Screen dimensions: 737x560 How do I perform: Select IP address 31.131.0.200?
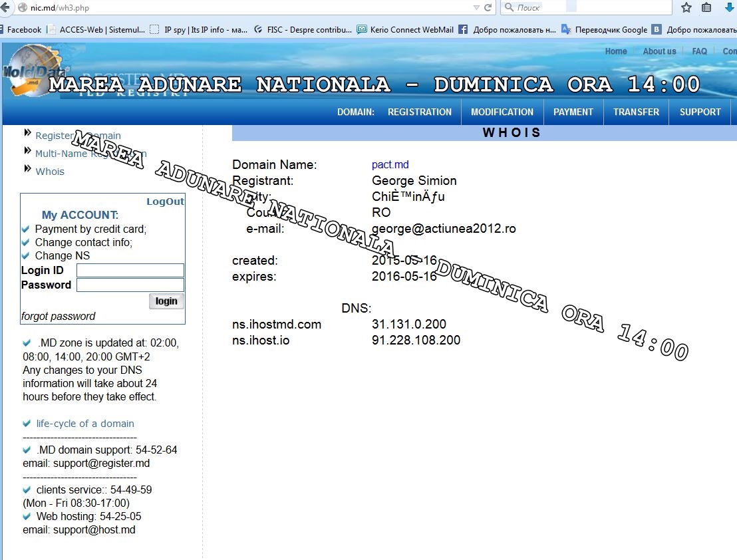tap(409, 324)
